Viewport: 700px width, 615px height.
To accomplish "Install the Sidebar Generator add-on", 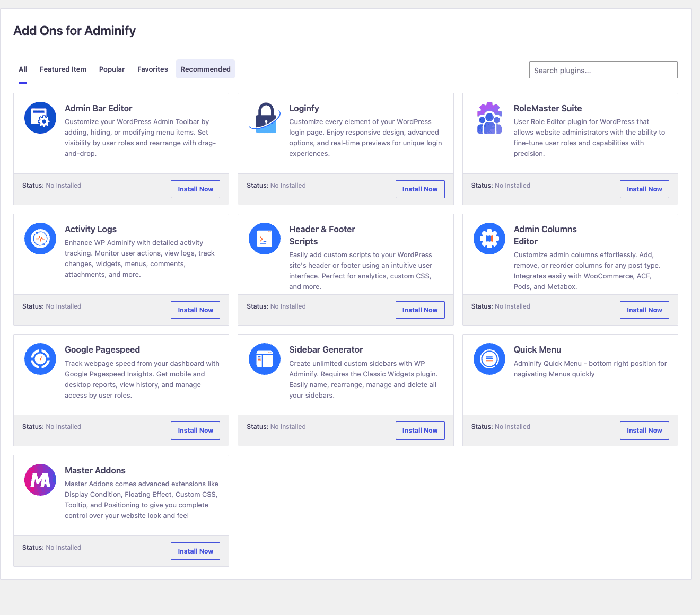I will pyautogui.click(x=420, y=430).
